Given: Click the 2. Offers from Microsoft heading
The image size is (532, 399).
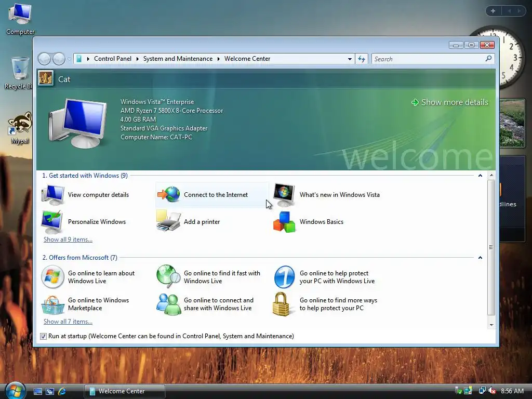Looking at the screenshot, I should (x=79, y=258).
